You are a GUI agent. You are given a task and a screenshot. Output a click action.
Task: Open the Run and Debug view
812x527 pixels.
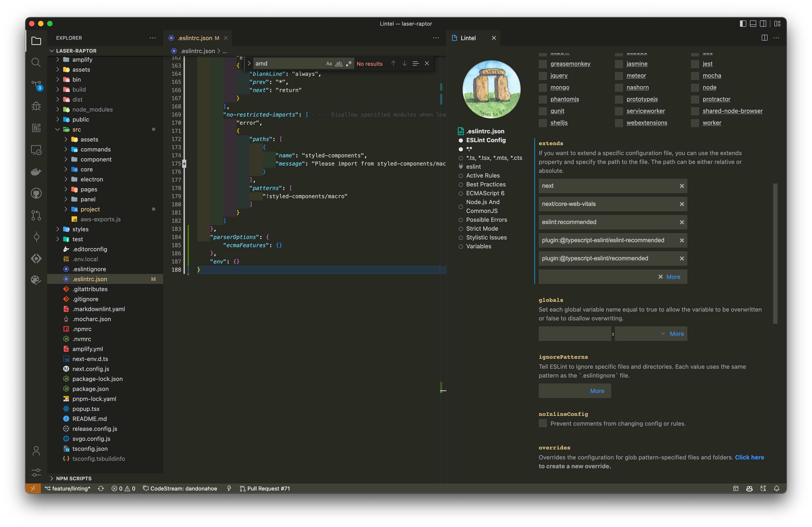tap(36, 106)
